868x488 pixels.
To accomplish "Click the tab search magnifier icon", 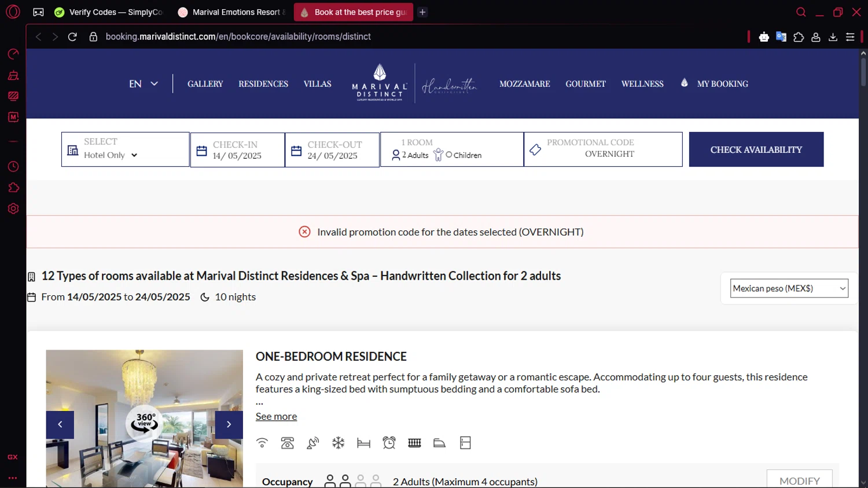I will pyautogui.click(x=801, y=12).
